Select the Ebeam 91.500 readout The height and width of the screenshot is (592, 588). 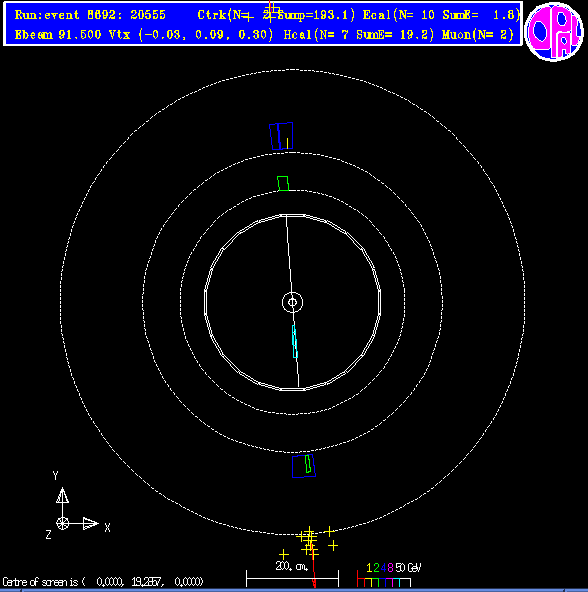[59, 35]
